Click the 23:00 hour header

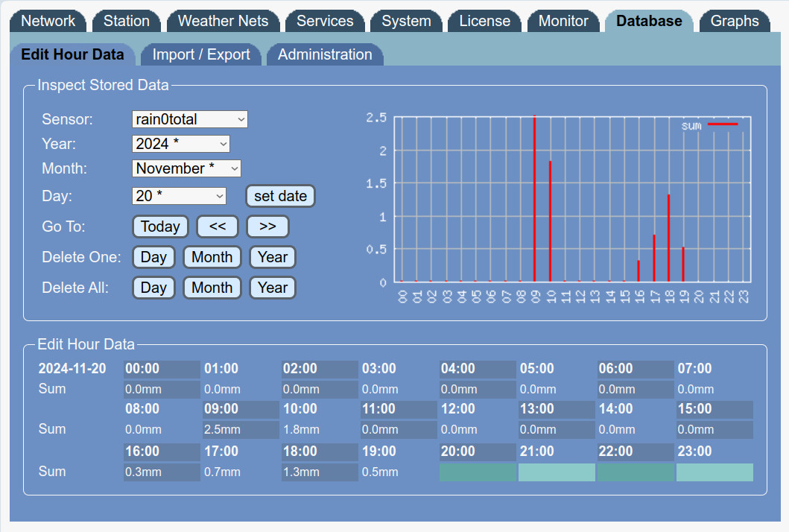pyautogui.click(x=715, y=452)
